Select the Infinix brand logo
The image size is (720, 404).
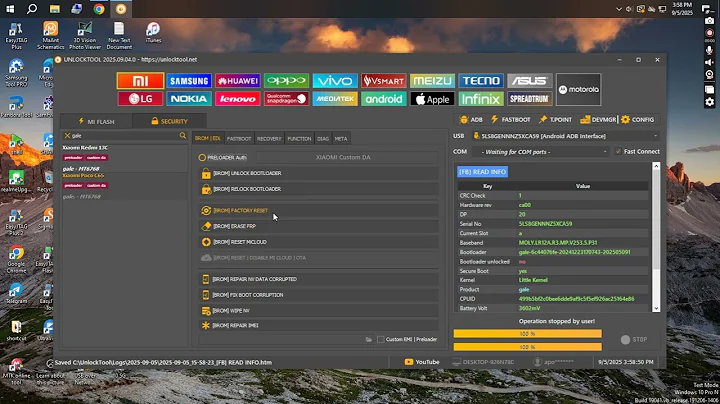[481, 99]
